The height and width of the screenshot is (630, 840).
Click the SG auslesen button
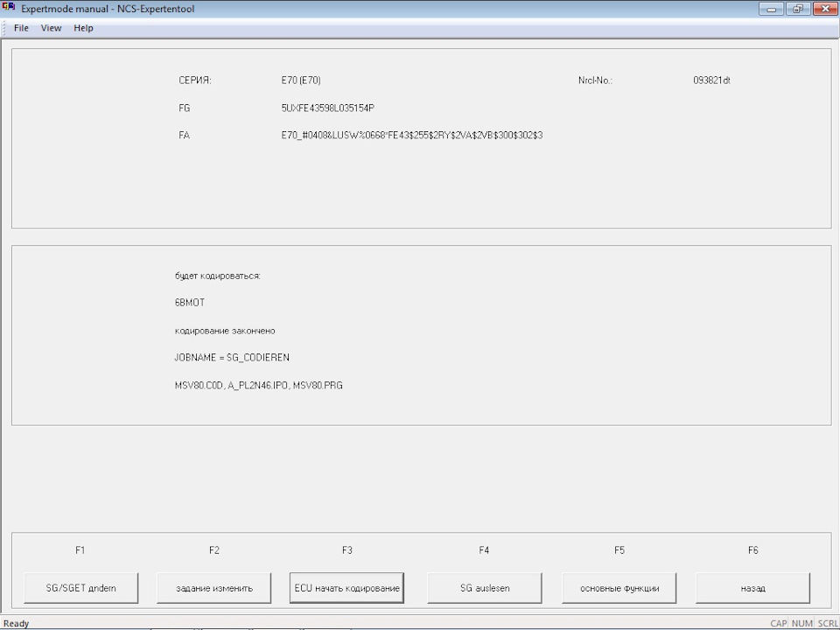[484, 588]
